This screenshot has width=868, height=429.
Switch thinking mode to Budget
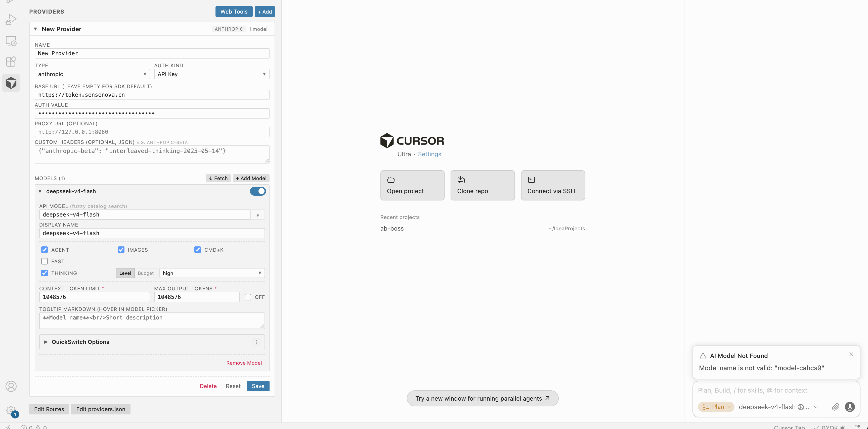[x=146, y=273]
